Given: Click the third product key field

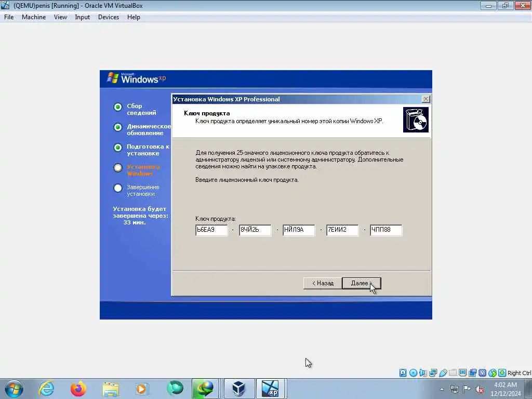Looking at the screenshot, I should point(299,230).
